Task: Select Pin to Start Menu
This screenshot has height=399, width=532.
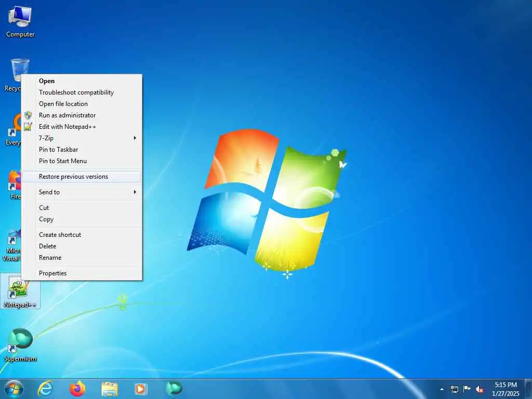Action: pyautogui.click(x=82, y=161)
